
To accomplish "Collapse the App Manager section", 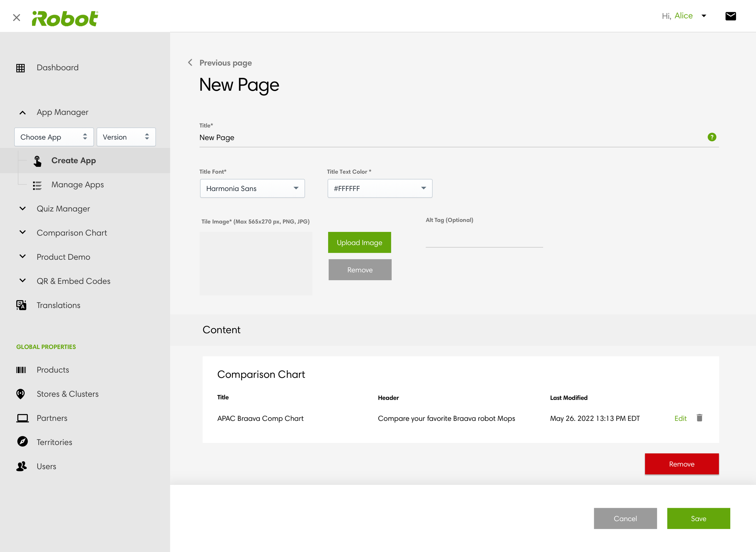I will 23,112.
